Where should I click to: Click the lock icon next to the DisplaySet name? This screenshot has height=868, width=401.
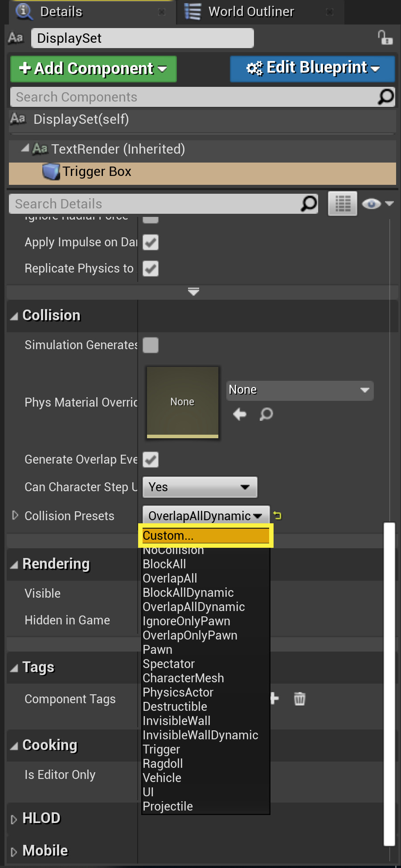coord(385,37)
